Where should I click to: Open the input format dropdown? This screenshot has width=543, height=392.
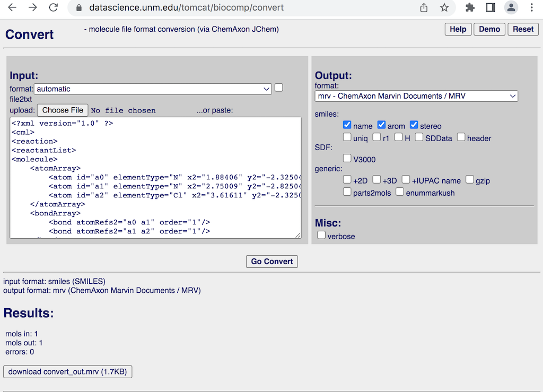pyautogui.click(x=153, y=89)
